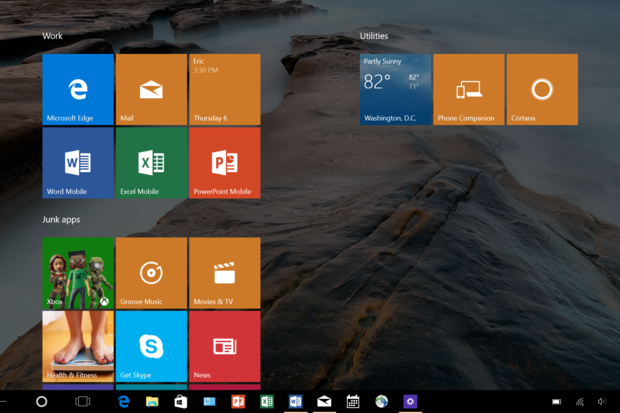Open the Xbox tile
The height and width of the screenshot is (413, 620).
(x=78, y=273)
